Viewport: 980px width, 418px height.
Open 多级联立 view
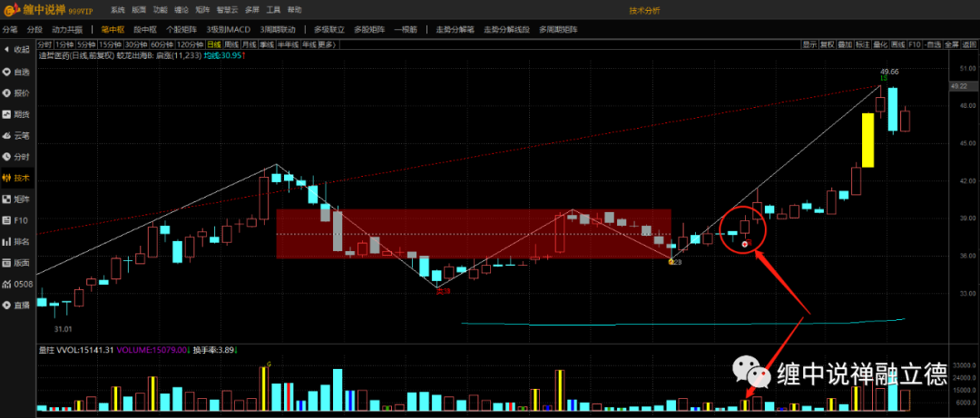point(329,29)
